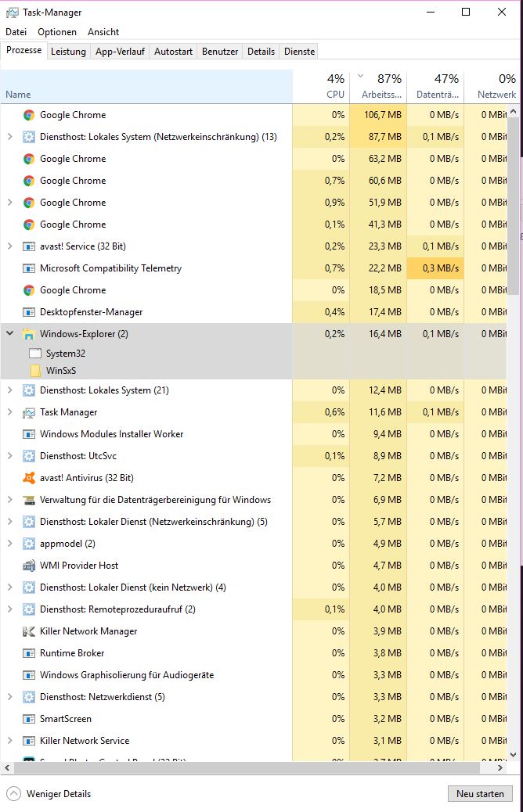523x812 pixels.
Task: Collapse details with the Weniger Details arrow
Action: coord(13,793)
